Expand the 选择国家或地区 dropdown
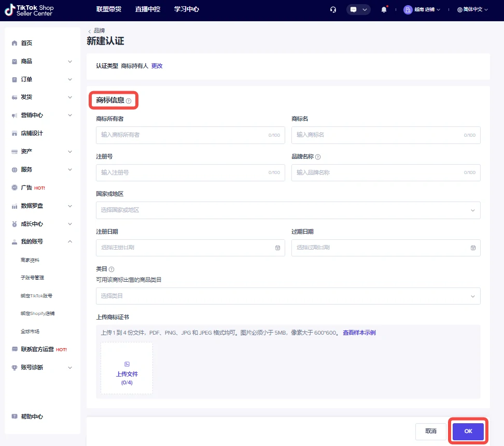The image size is (504, 446). coord(288,210)
